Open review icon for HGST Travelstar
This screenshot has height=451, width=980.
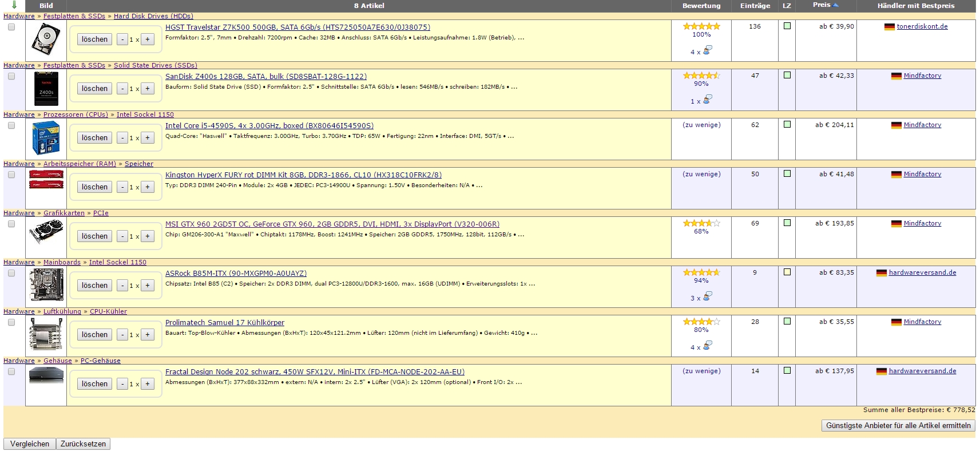707,50
